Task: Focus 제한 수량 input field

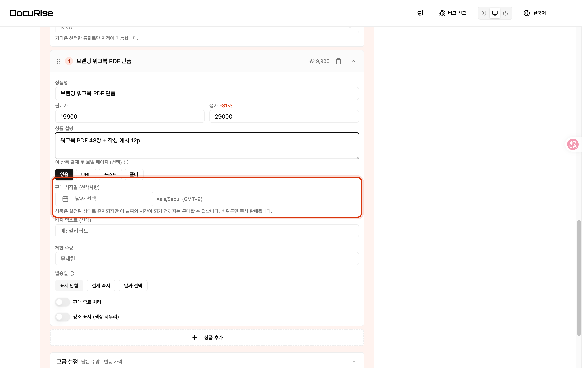Action: (207, 258)
